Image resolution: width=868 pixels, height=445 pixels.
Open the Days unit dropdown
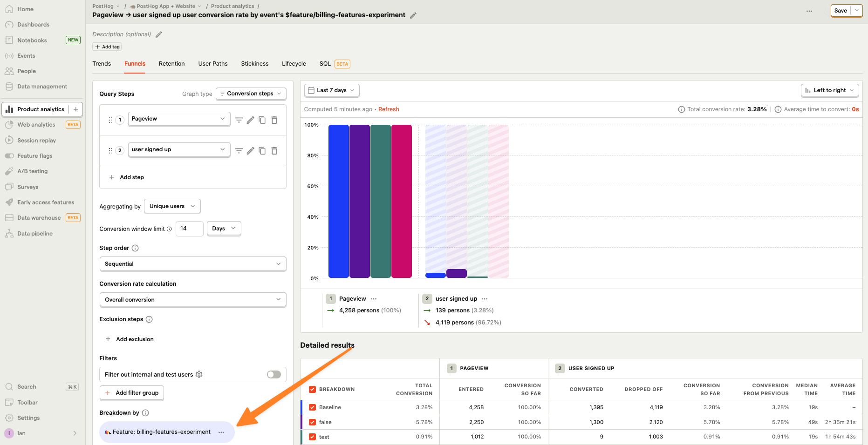pyautogui.click(x=224, y=229)
